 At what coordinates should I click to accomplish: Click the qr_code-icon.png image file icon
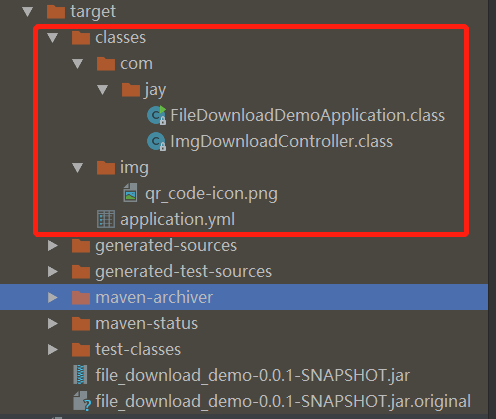click(x=130, y=193)
